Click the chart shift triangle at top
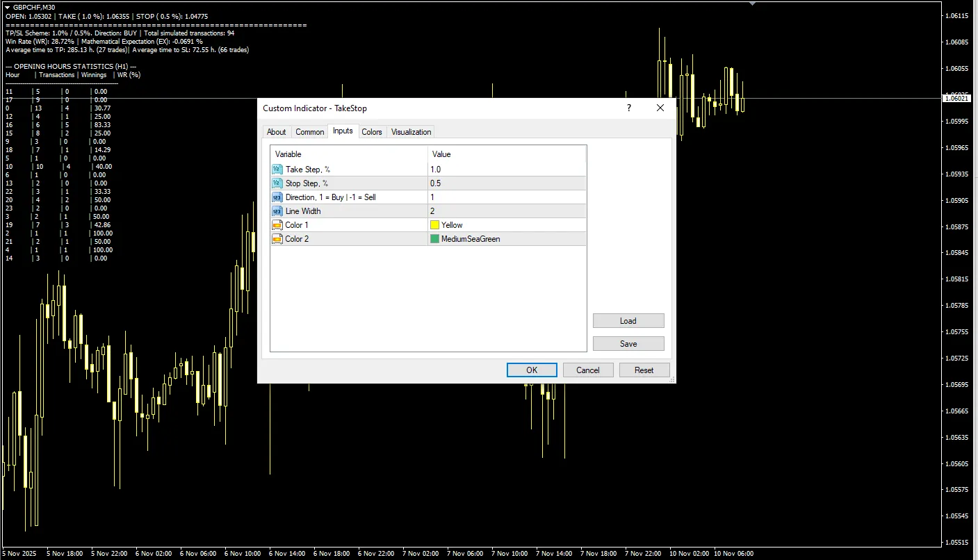978x560 pixels. [752, 3]
